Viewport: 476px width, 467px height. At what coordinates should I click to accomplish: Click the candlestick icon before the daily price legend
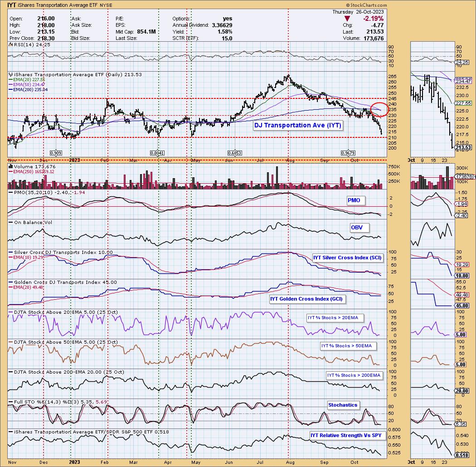tap(10, 75)
